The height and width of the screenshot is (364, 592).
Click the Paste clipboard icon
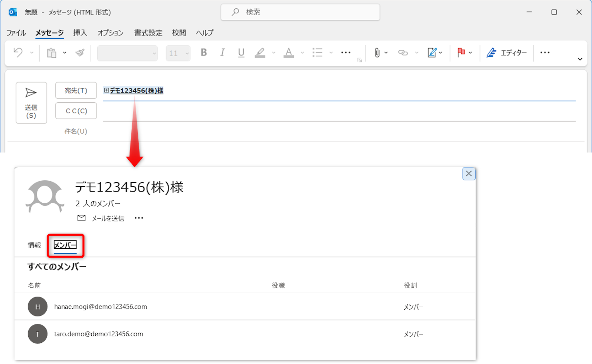click(52, 53)
